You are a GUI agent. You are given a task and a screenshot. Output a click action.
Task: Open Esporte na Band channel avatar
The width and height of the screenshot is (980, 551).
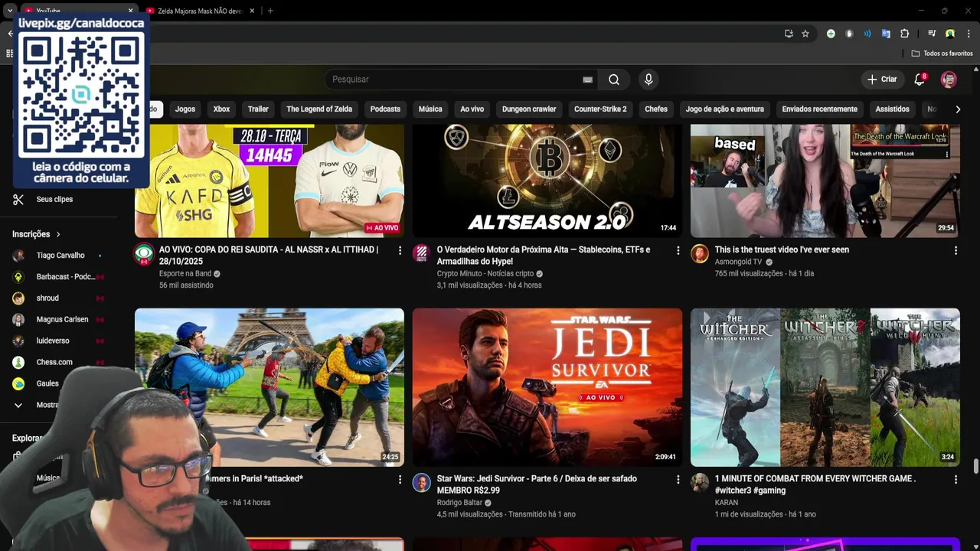[144, 254]
